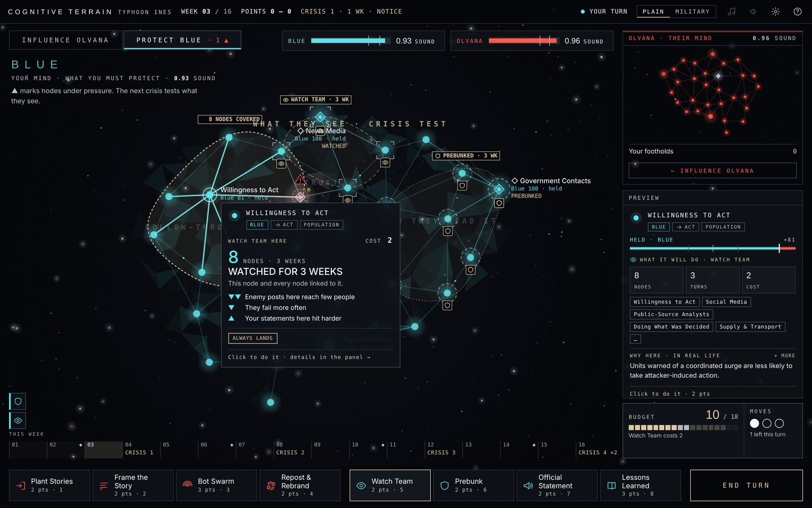Switch to the PROTECT BLUE tab
The height and width of the screenshot is (508, 812).
[x=182, y=40]
